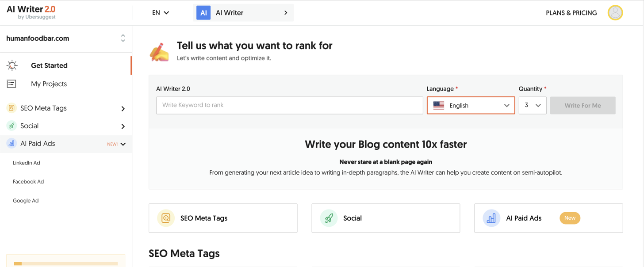Click the SEO Meta Tags card icon
644x267 pixels.
point(166,218)
